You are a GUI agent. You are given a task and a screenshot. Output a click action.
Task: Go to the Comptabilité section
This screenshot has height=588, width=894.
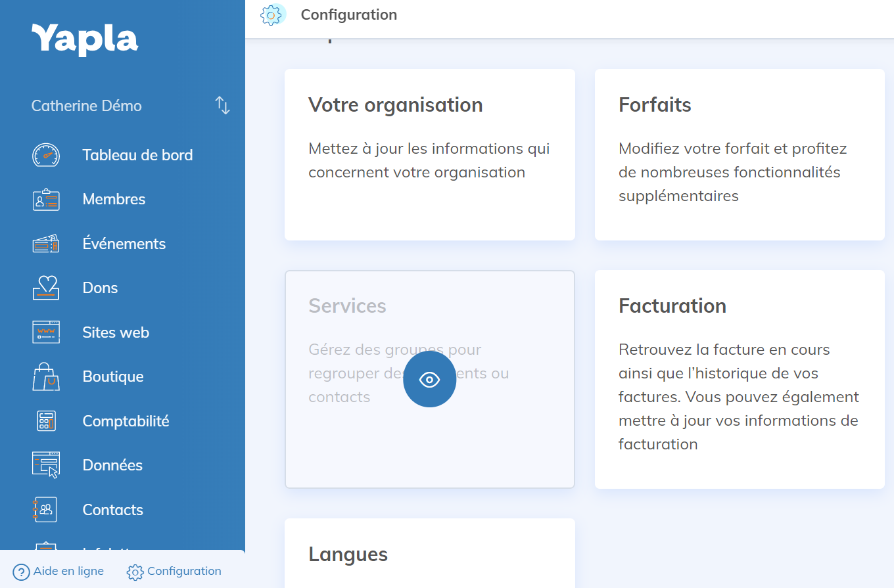pyautogui.click(x=126, y=421)
